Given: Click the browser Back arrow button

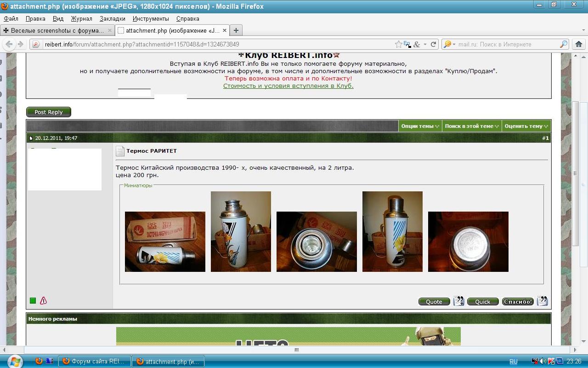Looking at the screenshot, I should tap(9, 44).
